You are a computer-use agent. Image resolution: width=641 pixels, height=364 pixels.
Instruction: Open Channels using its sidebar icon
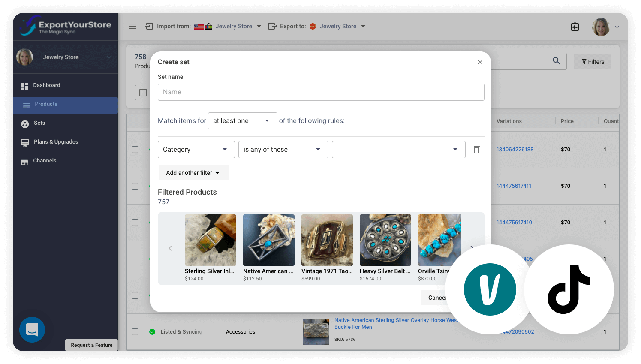click(x=25, y=160)
